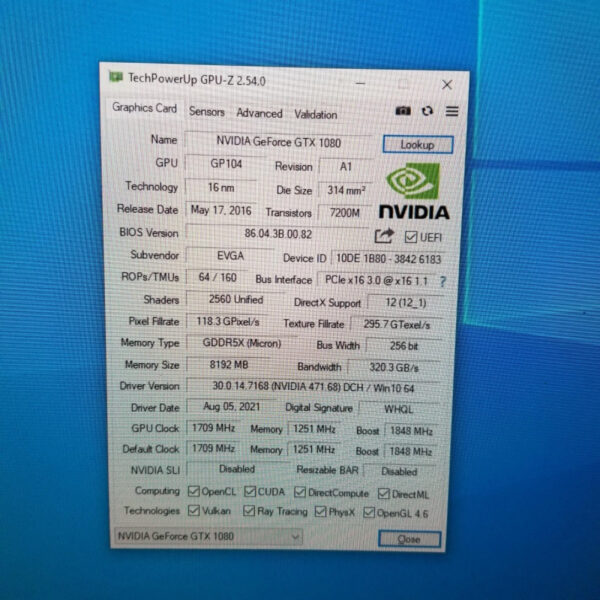
Task: Click the Bus Interface field PCIe x16 3.0
Action: pyautogui.click(x=376, y=280)
